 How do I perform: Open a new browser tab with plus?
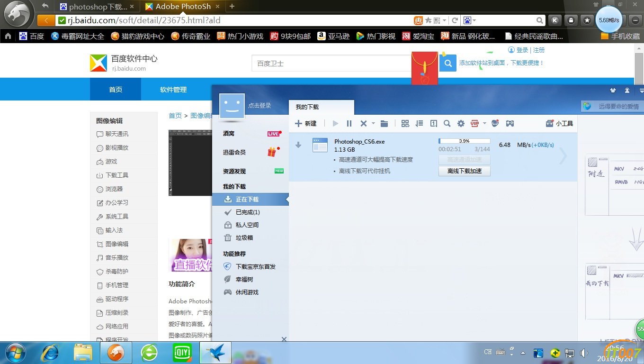[x=232, y=7]
